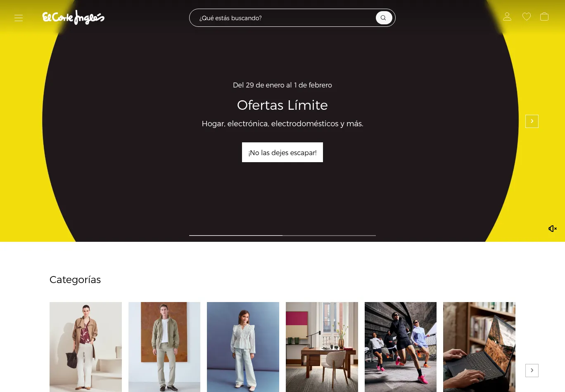Open the wishlist heart icon

[x=527, y=17]
